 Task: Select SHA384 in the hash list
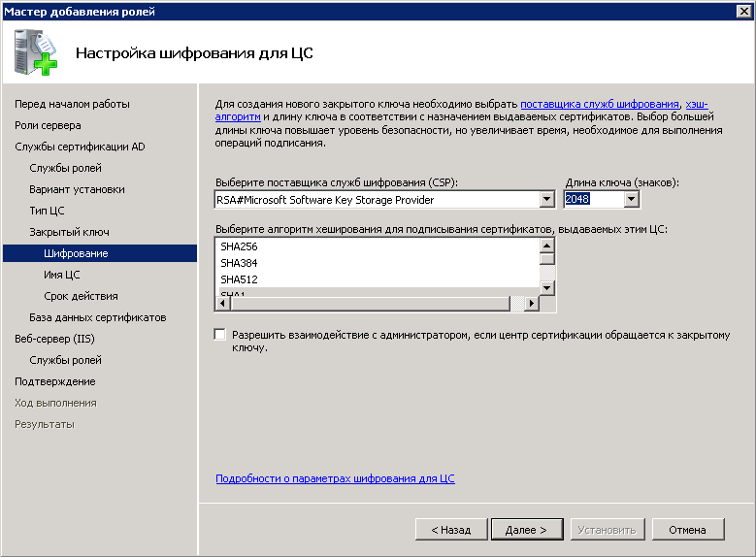coord(239,263)
